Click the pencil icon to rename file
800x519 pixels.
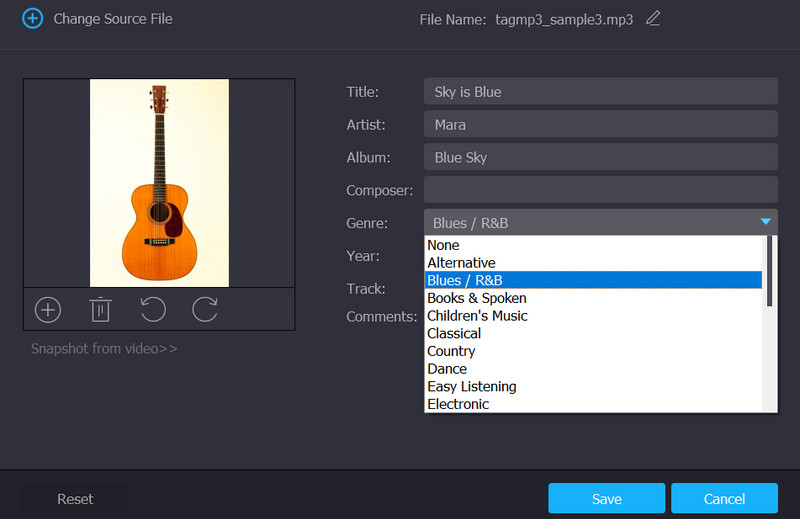point(653,18)
